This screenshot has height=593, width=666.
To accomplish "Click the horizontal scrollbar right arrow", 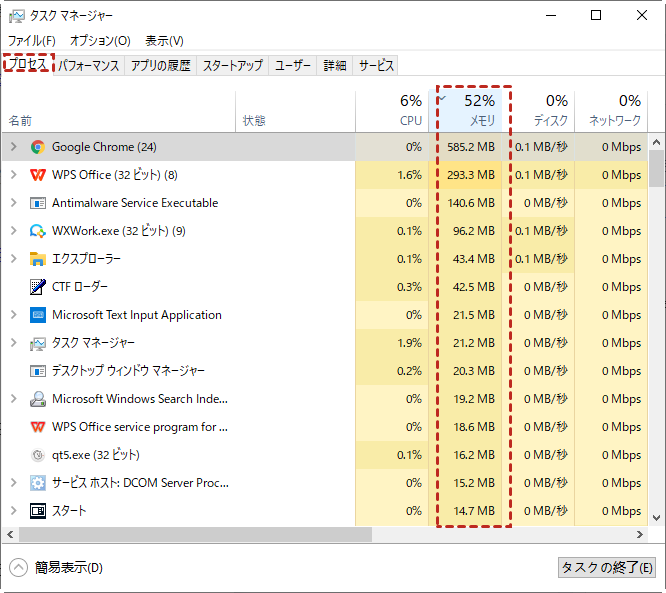I will pos(640,534).
